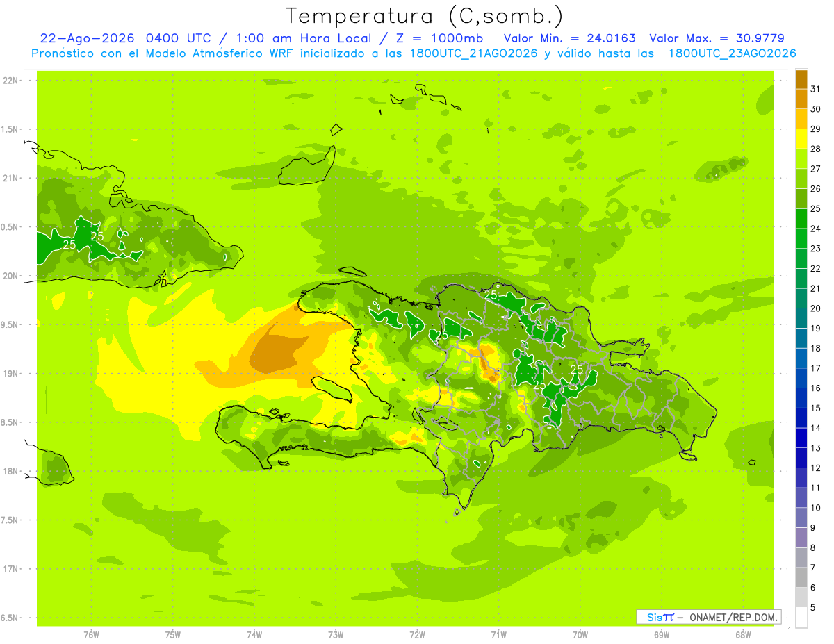
Task: Select the "Z = 1000mb" level text
Action: click(x=441, y=38)
